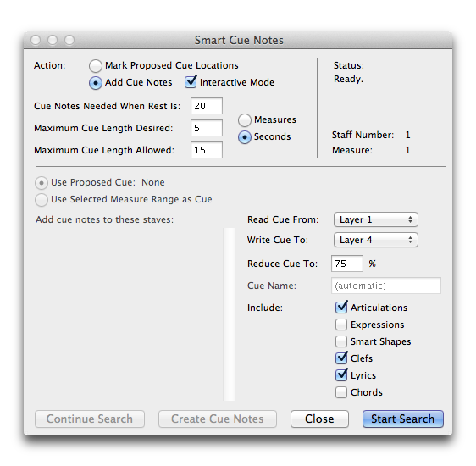Open the Write Cue To layer dropdown

376,240
